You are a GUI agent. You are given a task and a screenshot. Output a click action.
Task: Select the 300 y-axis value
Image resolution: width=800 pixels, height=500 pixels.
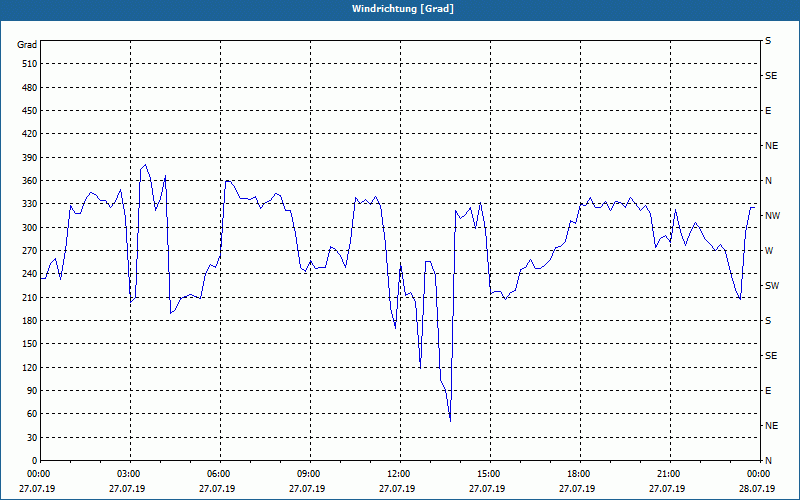[x=30, y=228]
